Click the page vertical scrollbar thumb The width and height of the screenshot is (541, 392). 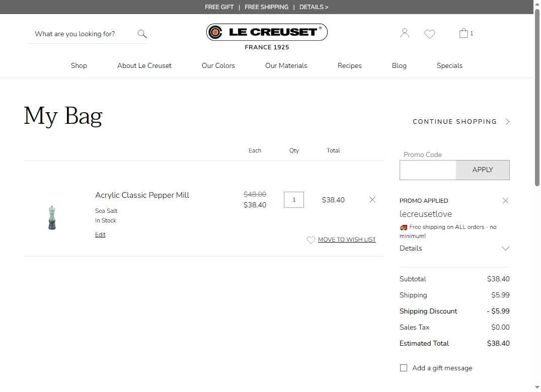[x=537, y=97]
